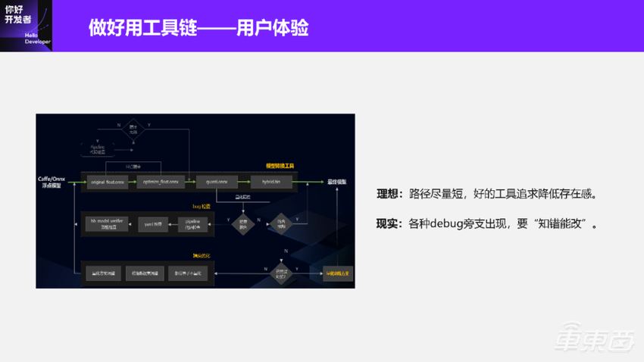Click the yellow 模型转换工具 label

point(280,165)
